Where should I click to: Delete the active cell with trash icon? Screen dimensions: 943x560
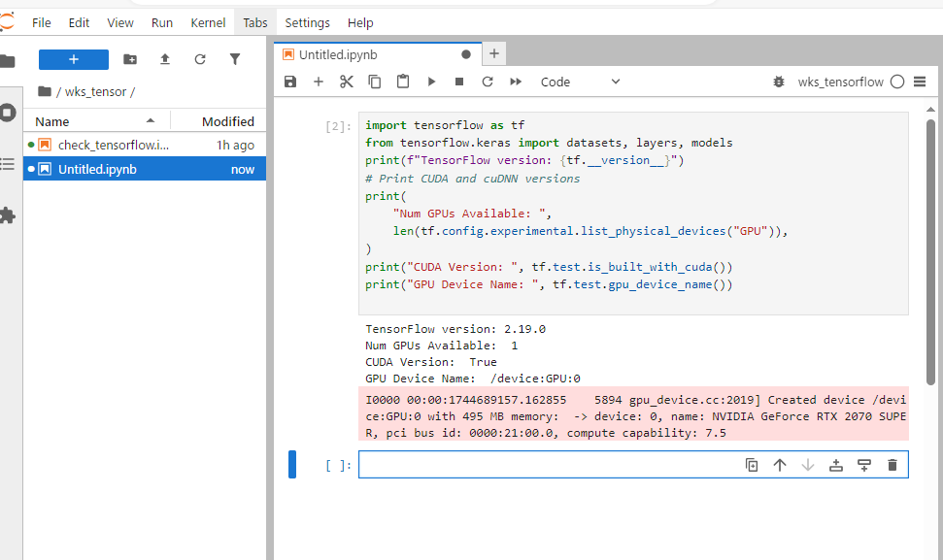point(892,465)
